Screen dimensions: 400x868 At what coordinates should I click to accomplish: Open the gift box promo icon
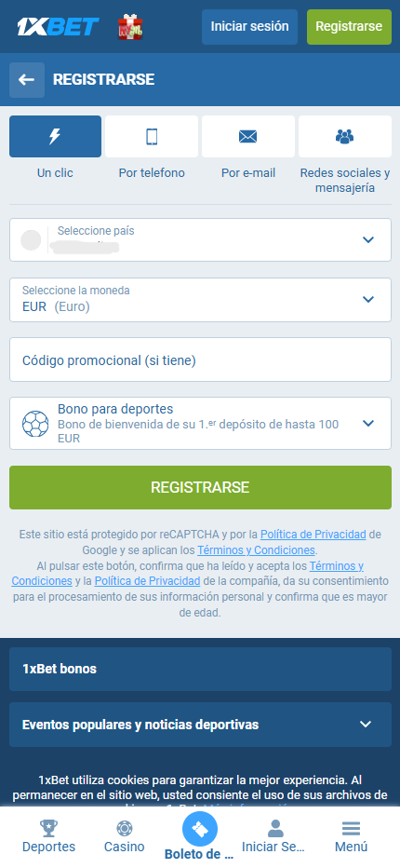tap(130, 27)
